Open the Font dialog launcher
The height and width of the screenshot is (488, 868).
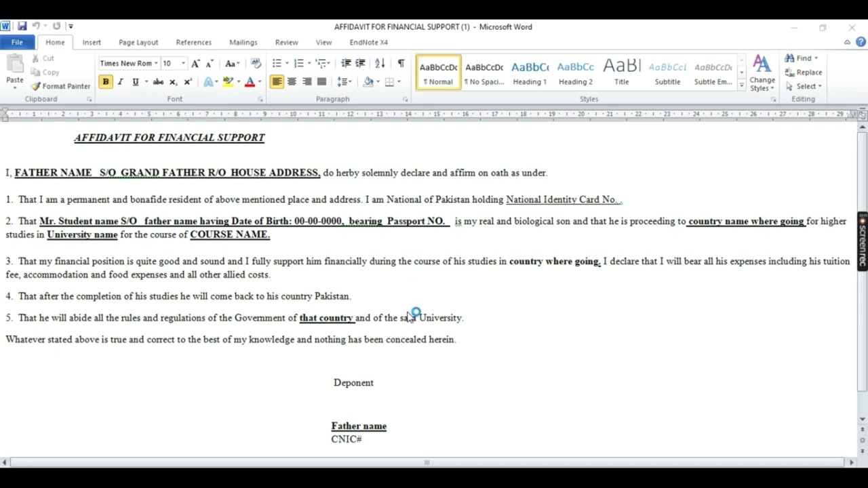[260, 100]
